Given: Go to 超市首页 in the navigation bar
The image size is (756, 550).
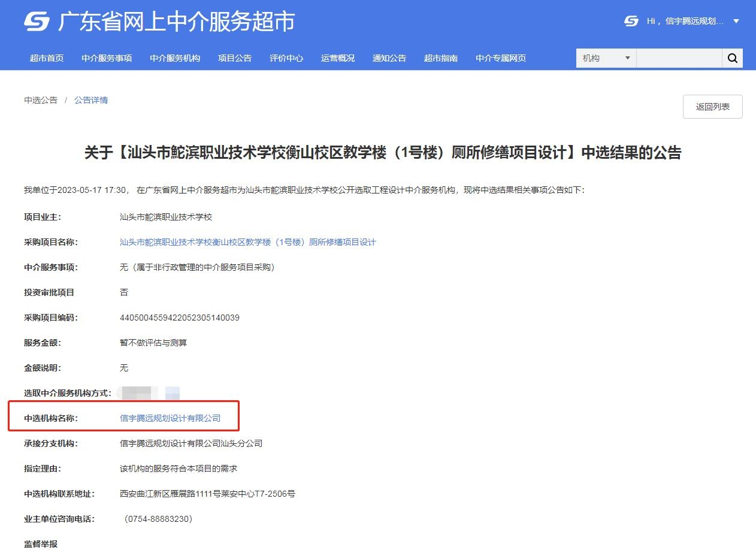Looking at the screenshot, I should click(47, 58).
